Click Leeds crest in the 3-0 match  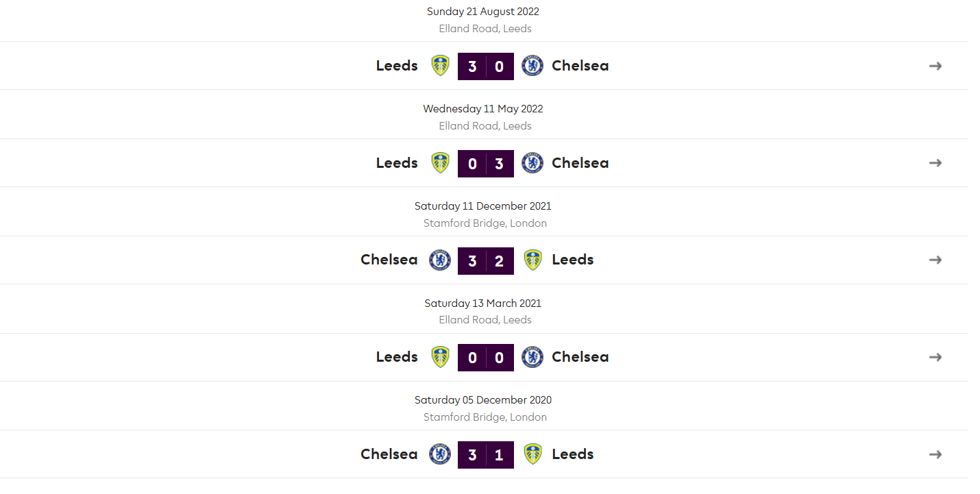pos(440,66)
